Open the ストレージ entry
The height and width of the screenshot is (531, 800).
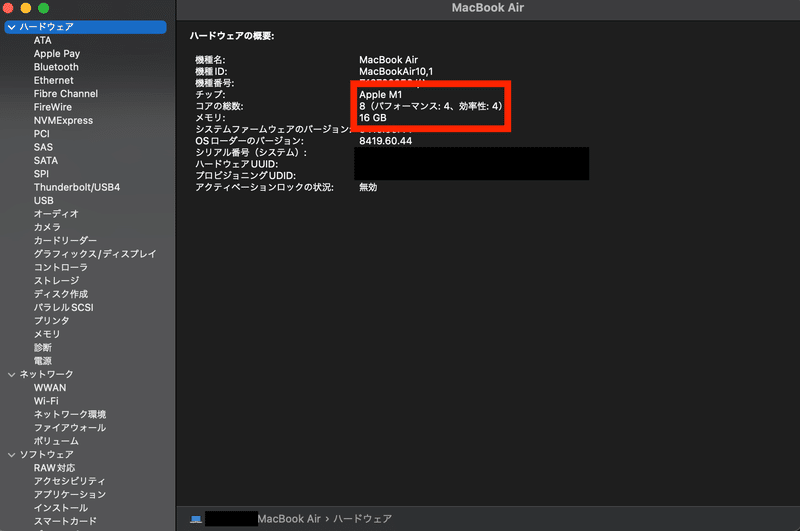click(x=56, y=281)
